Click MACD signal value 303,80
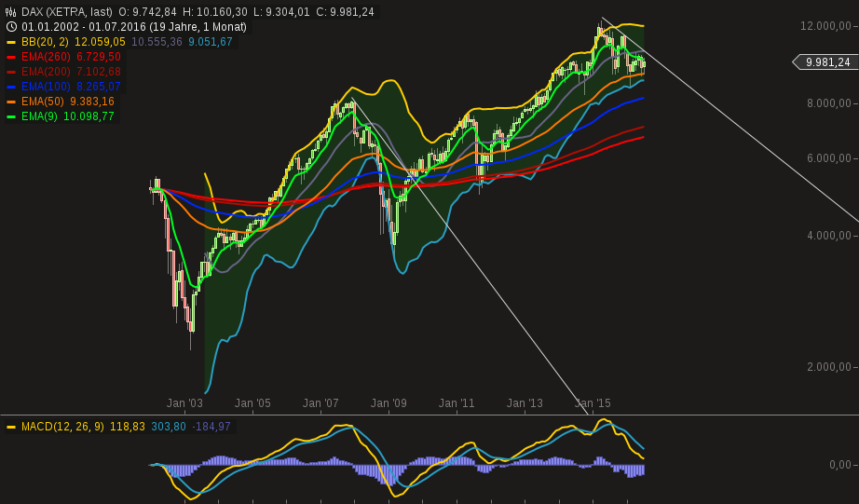Screen dimensions: 859x504 pos(169,426)
